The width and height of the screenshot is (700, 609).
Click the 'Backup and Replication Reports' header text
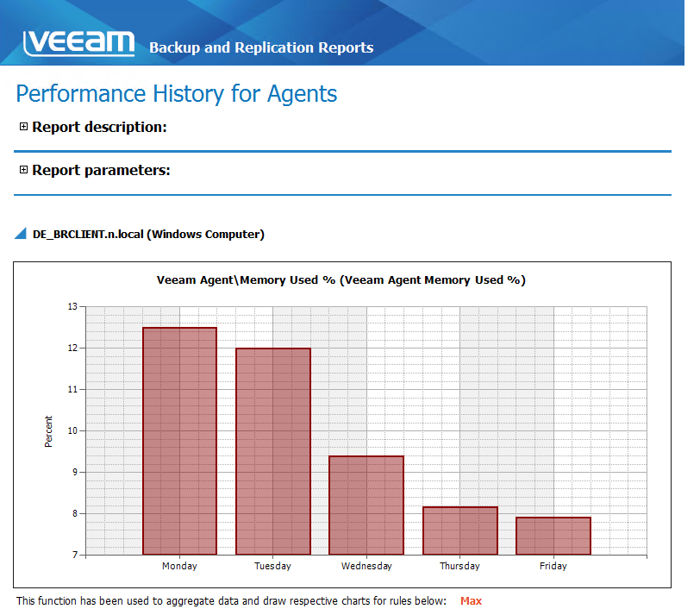point(261,47)
